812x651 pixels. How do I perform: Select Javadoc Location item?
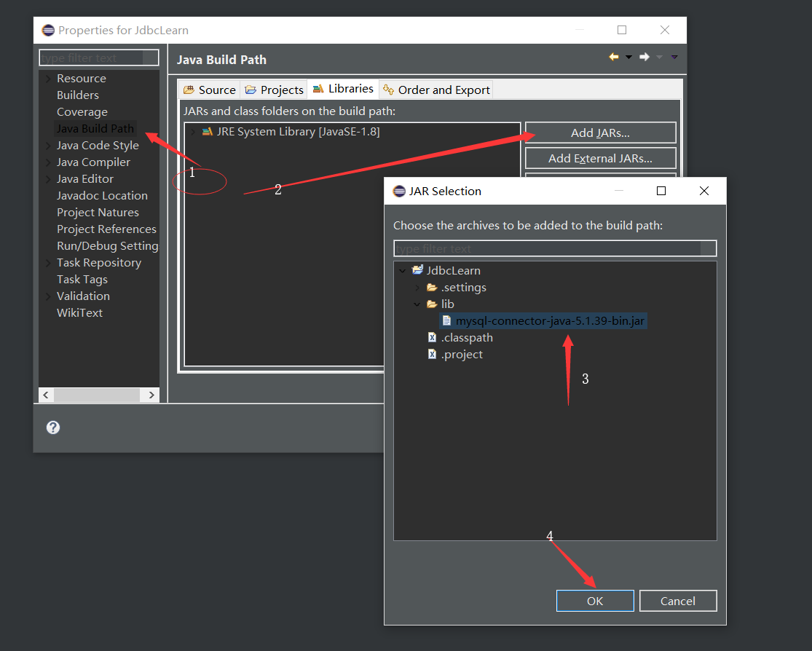(102, 195)
